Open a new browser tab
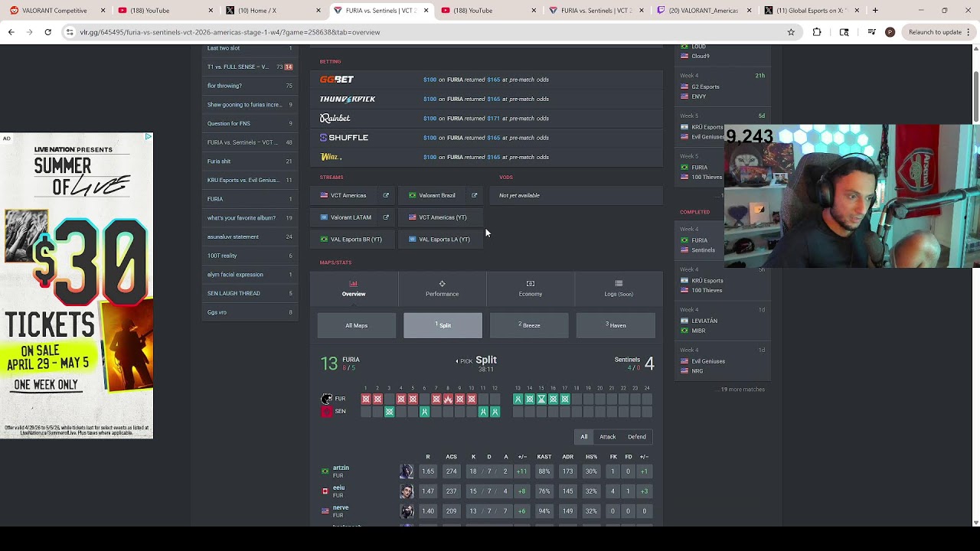980x551 pixels. coord(875,11)
